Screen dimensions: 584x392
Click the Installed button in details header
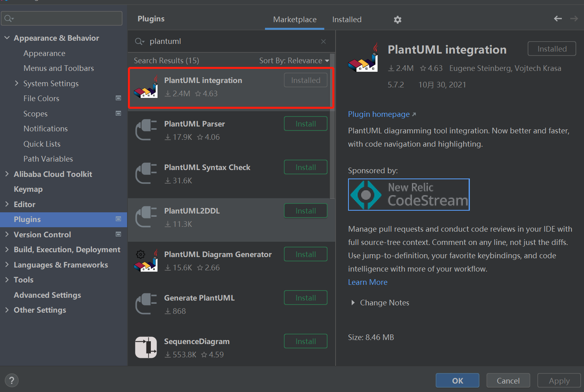552,49
